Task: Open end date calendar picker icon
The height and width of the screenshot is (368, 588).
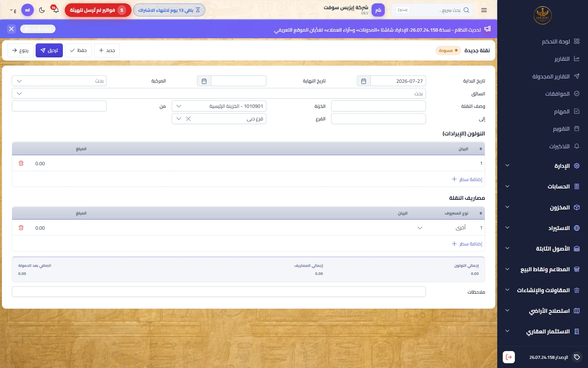Action: coord(204,81)
